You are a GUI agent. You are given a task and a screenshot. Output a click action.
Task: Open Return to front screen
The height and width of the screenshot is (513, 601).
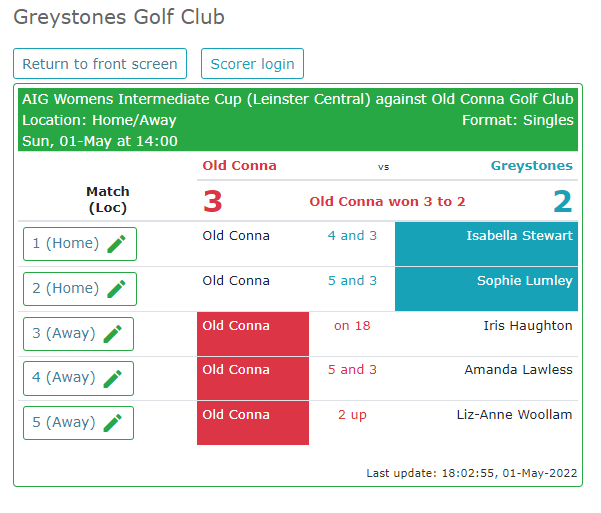pyautogui.click(x=100, y=64)
